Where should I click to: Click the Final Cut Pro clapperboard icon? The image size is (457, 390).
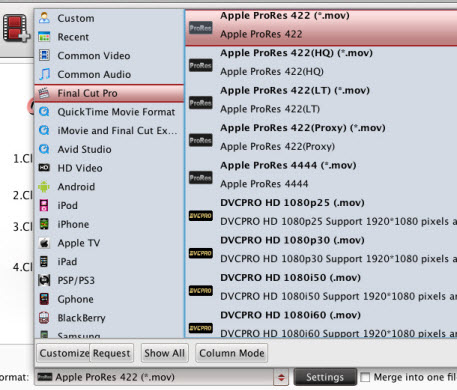pos(44,93)
